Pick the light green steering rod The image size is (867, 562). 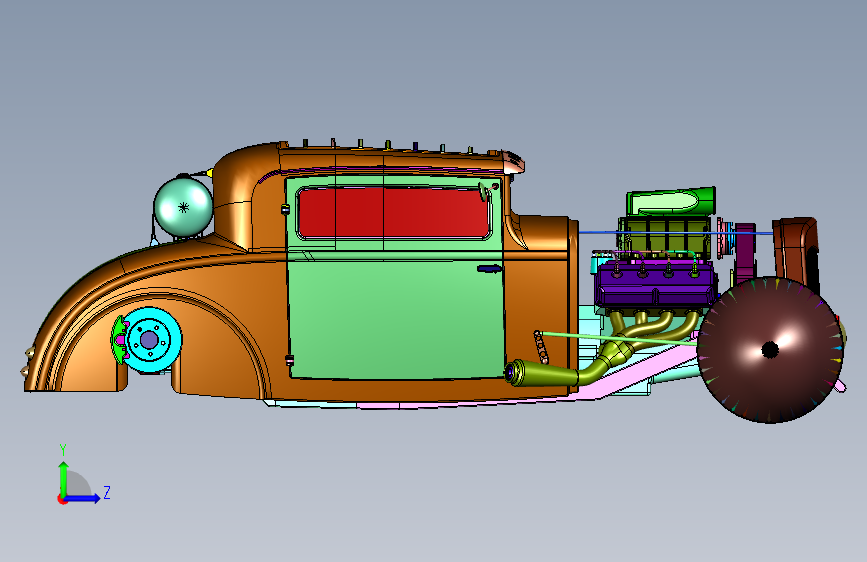[x=619, y=338]
